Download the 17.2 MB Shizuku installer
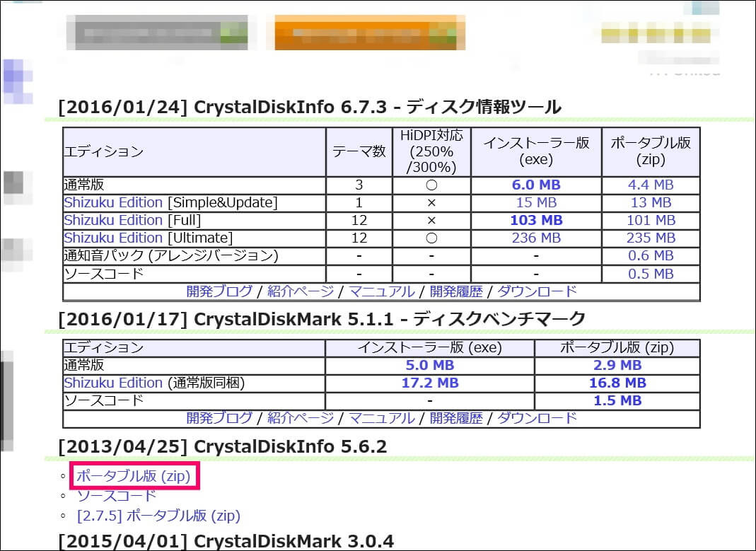This screenshot has height=551, width=756. click(x=429, y=383)
